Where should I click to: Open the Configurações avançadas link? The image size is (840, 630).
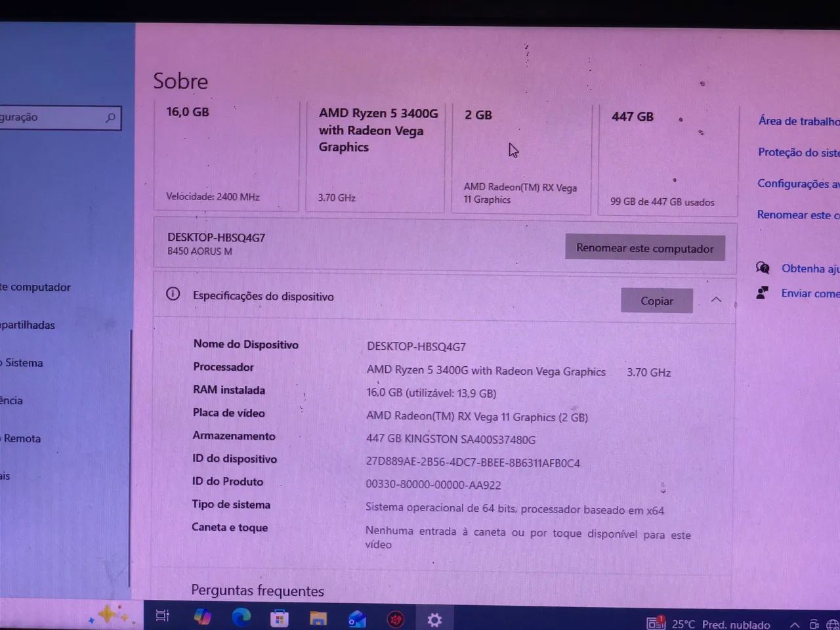(798, 184)
